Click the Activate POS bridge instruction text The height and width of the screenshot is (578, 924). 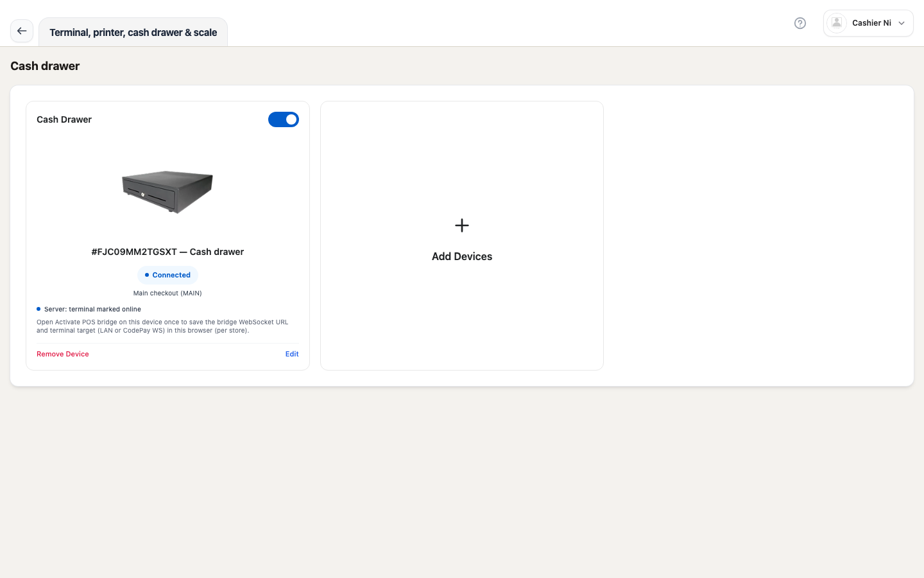(x=162, y=326)
